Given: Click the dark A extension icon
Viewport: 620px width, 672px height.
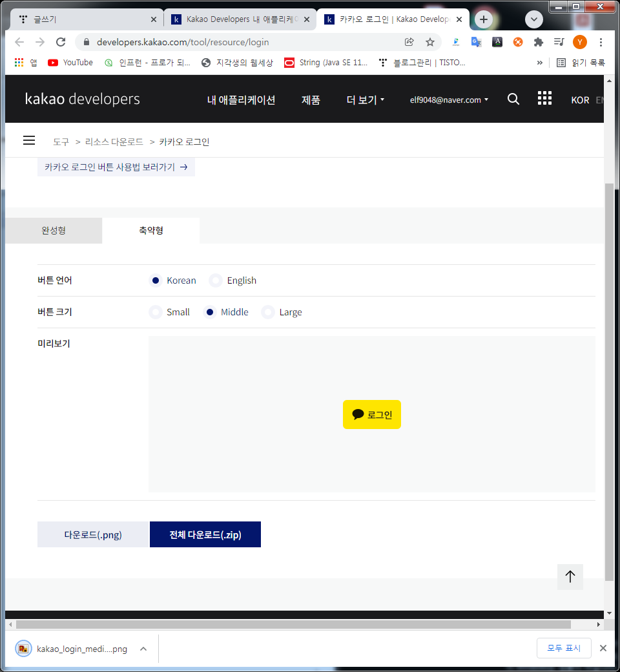Looking at the screenshot, I should 497,42.
